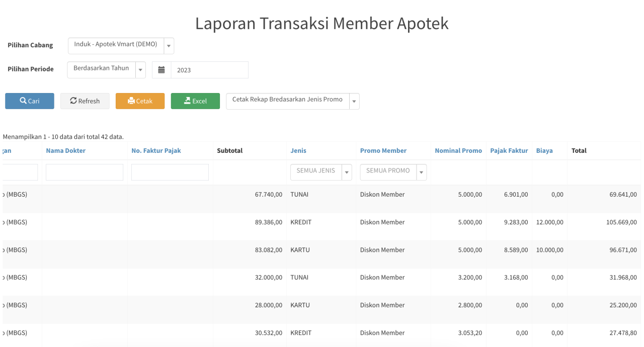644x347 pixels.
Task: Click the Cari search button
Action: 30,101
